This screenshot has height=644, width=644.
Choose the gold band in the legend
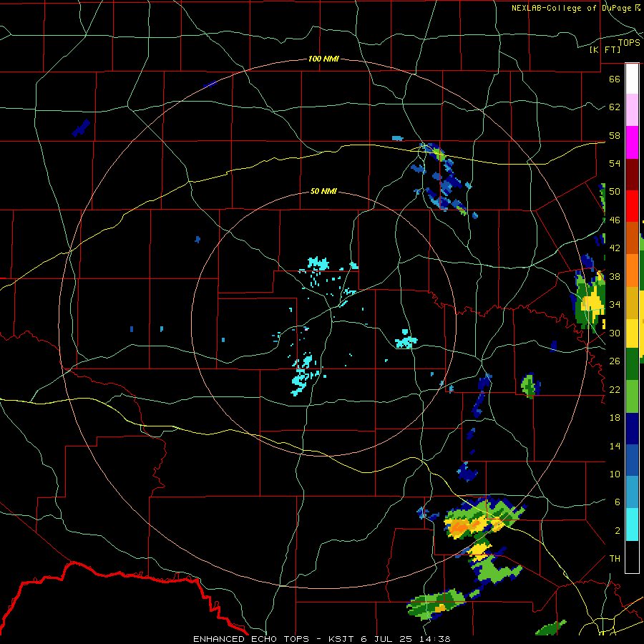632,303
